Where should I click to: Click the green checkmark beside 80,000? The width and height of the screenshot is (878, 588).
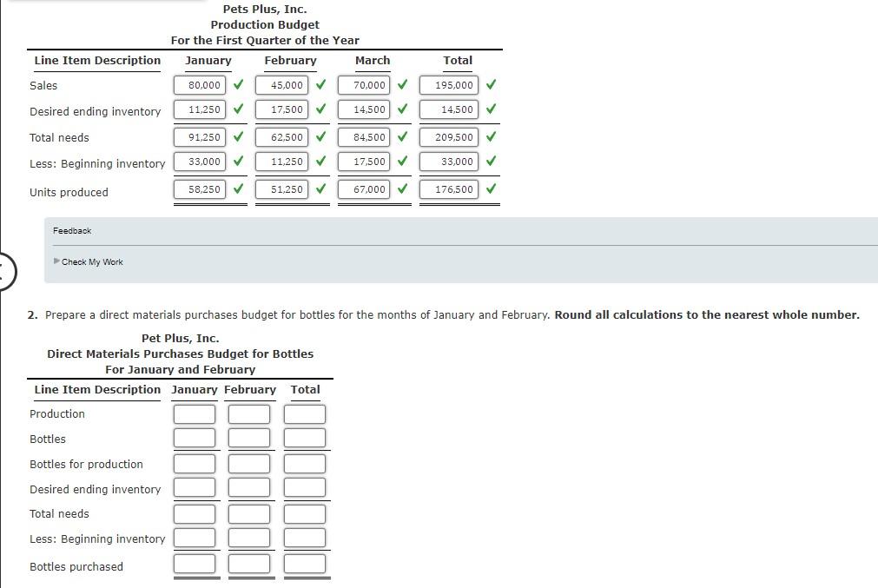(x=239, y=84)
